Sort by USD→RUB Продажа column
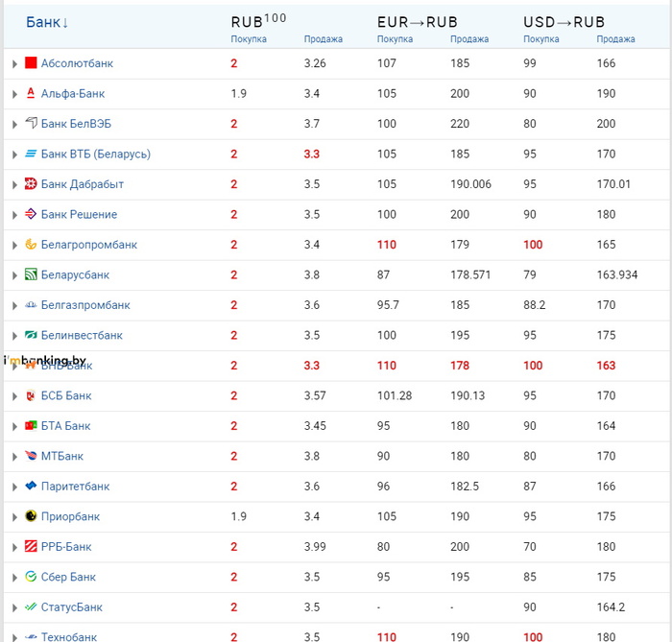 pos(615,39)
